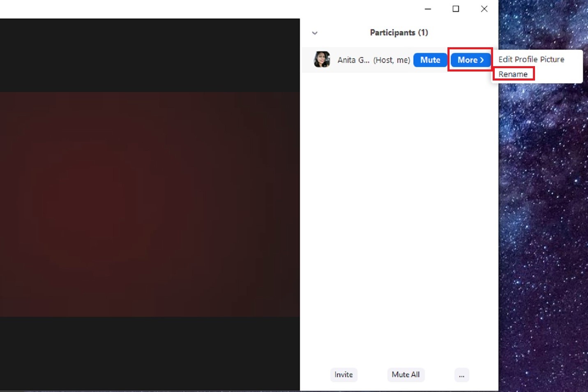Click the Participants (1) heading
The height and width of the screenshot is (392, 588).
tap(399, 32)
